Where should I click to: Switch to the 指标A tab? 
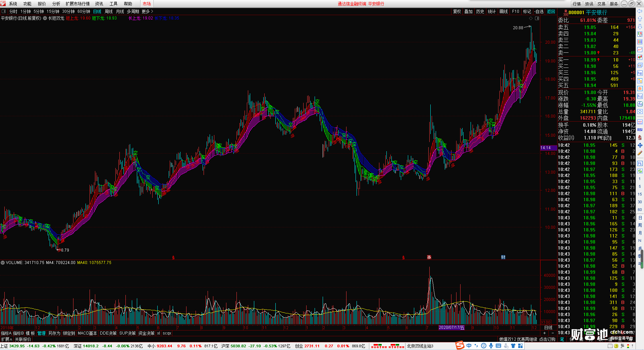pos(6,333)
